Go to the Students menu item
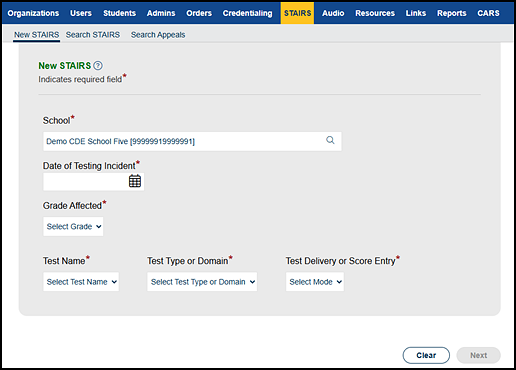 (x=119, y=13)
